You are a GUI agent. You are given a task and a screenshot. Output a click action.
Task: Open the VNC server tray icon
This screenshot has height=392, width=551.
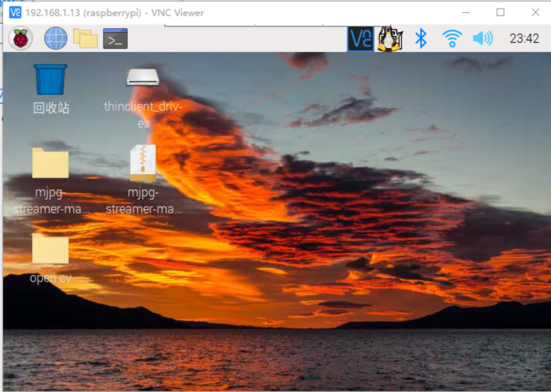point(360,39)
